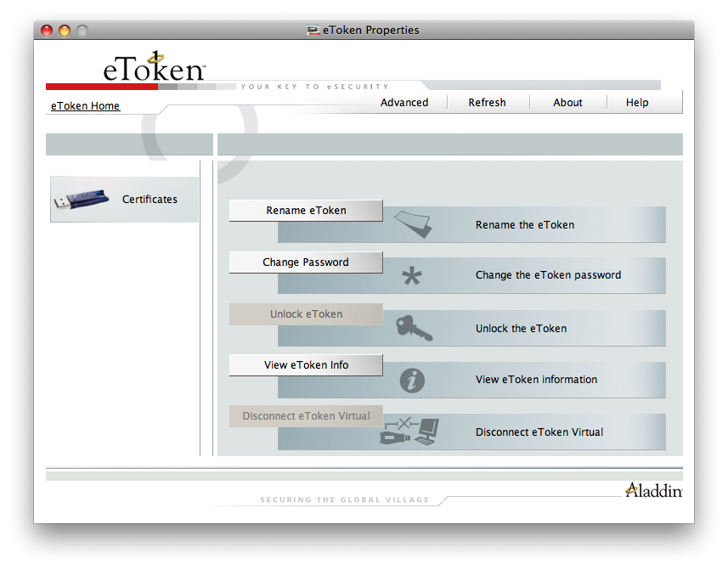Screen dimensions: 728x570
Task: Open the Advanced menu item
Action: 404,103
